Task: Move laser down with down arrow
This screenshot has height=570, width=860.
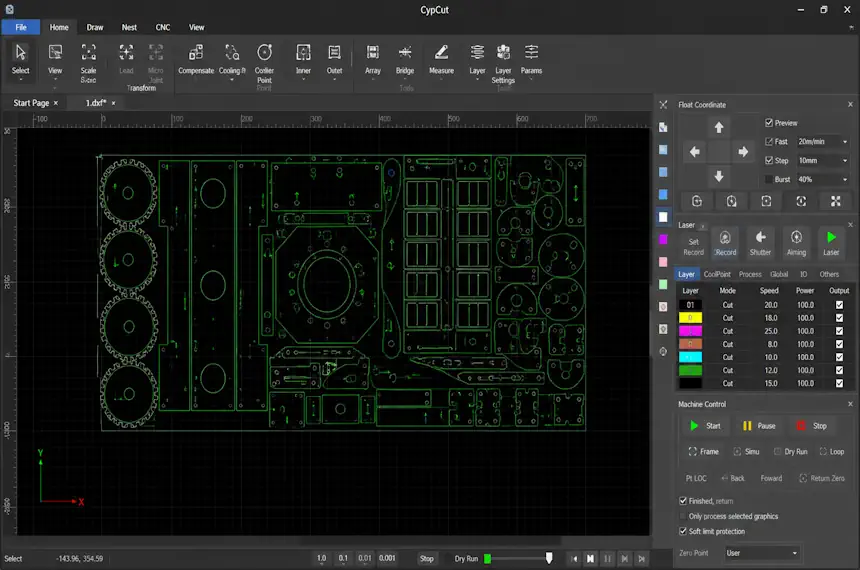Action: (x=718, y=176)
